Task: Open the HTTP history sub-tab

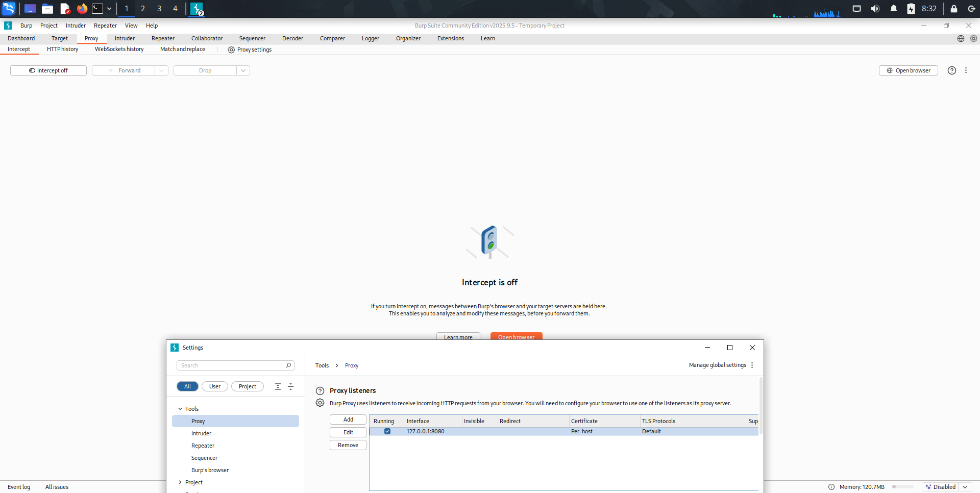Action: 63,49
